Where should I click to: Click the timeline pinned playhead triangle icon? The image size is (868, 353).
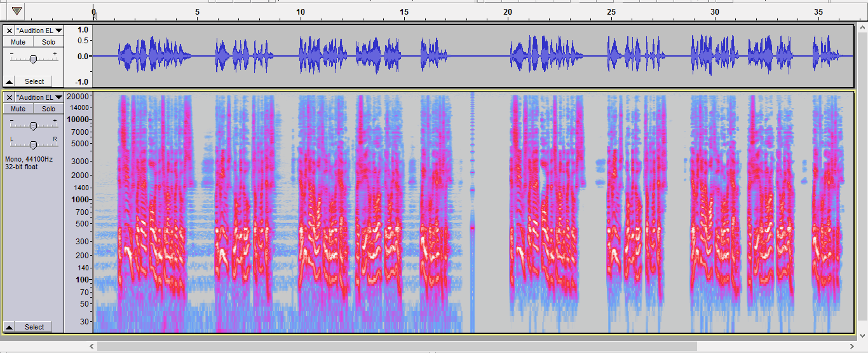pos(17,11)
